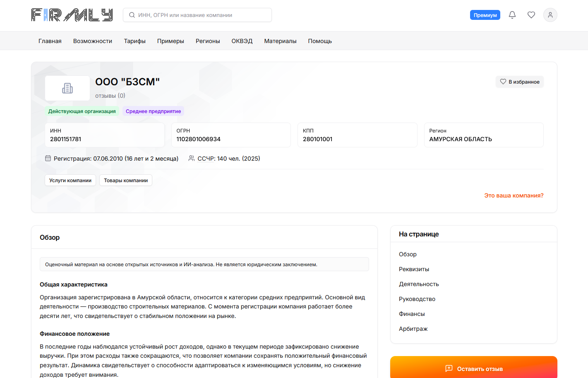Click отзывы (0) link
This screenshot has width=588, height=378.
click(x=110, y=96)
